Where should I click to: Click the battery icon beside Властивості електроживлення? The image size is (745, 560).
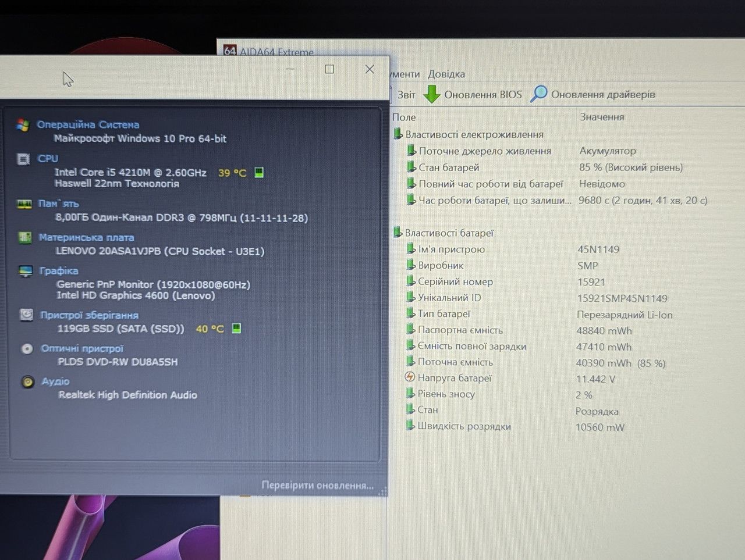click(x=398, y=134)
